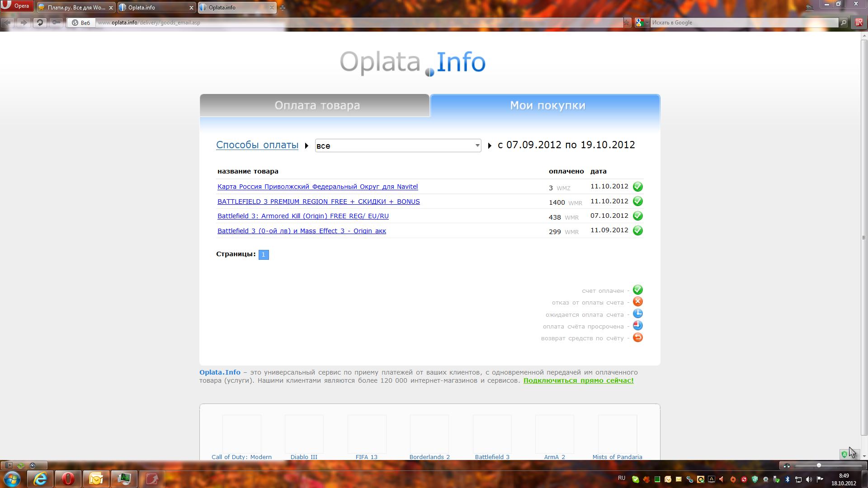Click the paid status icon for Navitel map
868x488 pixels.
coord(637,187)
